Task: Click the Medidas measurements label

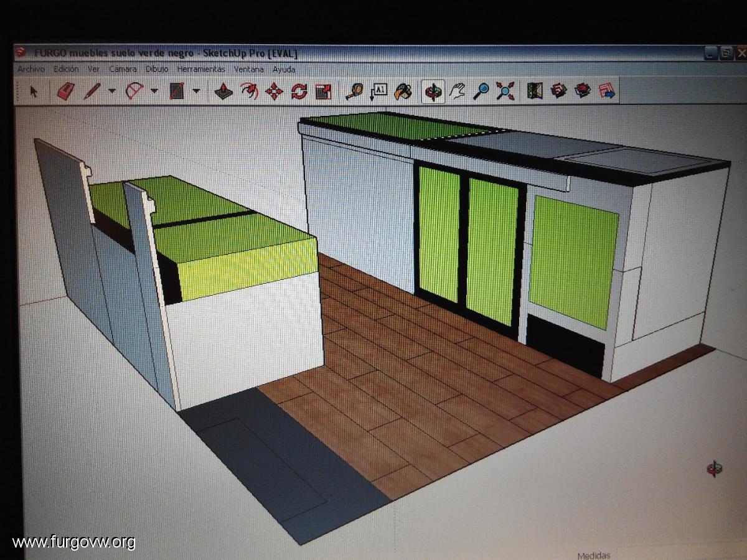Action: click(x=594, y=555)
